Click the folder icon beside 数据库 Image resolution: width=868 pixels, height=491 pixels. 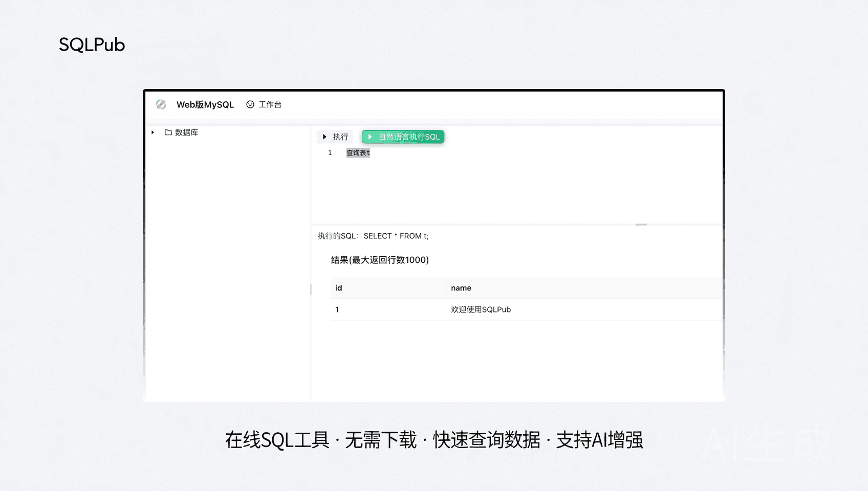(168, 132)
